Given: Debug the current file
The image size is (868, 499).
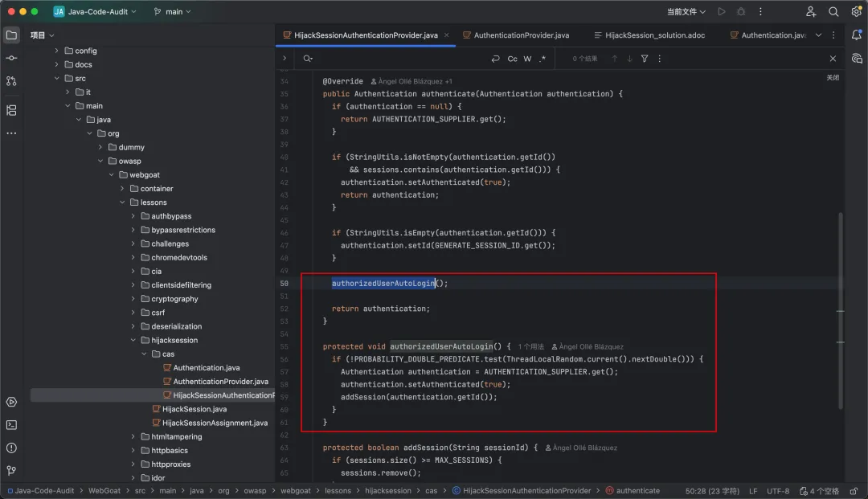Looking at the screenshot, I should [741, 11].
